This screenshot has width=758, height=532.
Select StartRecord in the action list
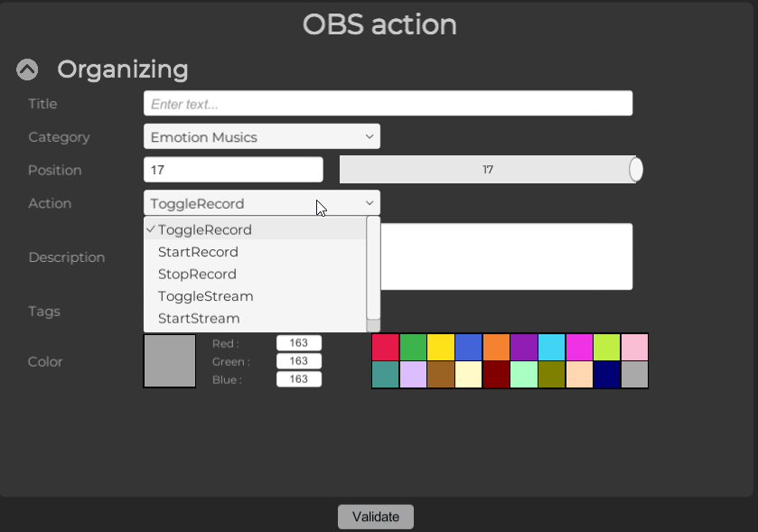click(x=256, y=252)
